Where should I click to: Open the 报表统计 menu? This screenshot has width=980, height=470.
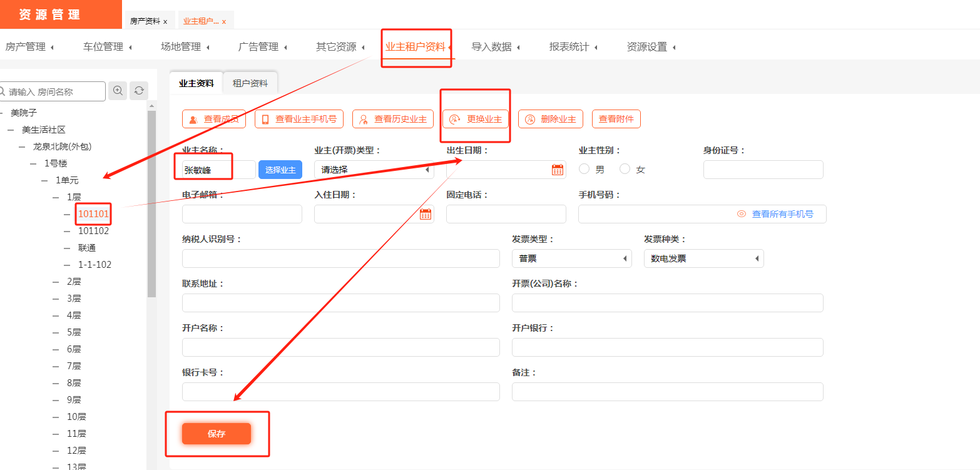573,47
